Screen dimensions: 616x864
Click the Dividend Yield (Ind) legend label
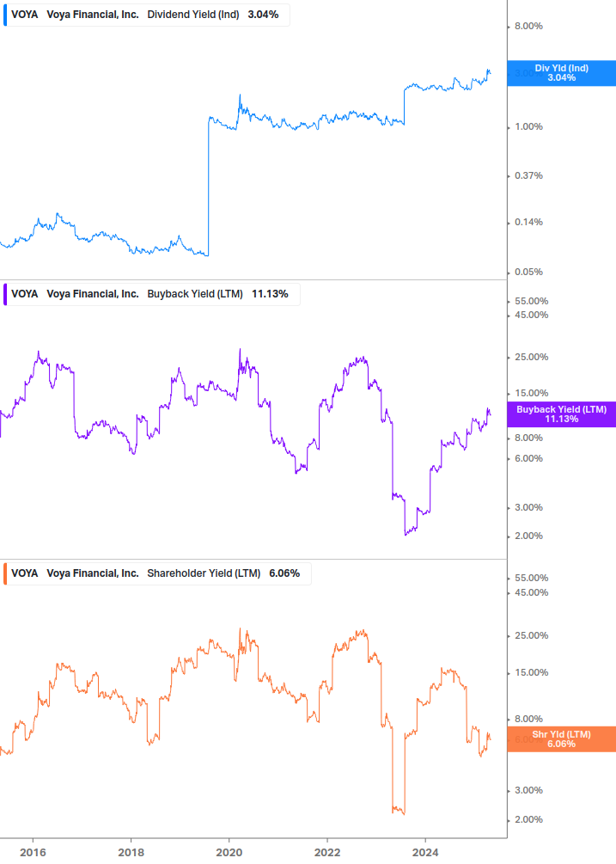[193, 15]
